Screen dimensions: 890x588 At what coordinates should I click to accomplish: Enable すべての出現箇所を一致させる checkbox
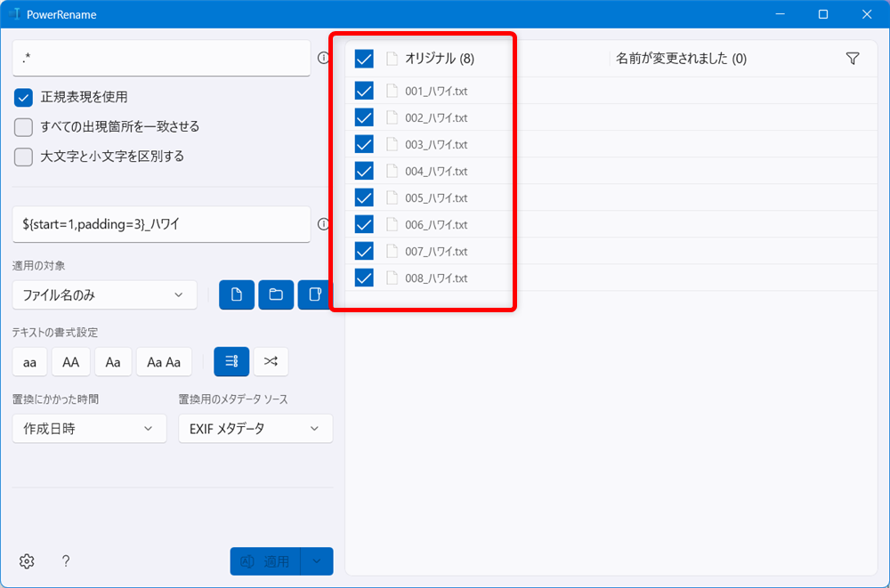[x=23, y=126]
